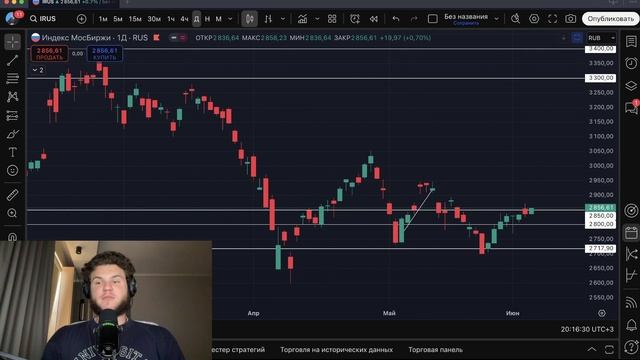Select the trend line drawing tool

13,60
